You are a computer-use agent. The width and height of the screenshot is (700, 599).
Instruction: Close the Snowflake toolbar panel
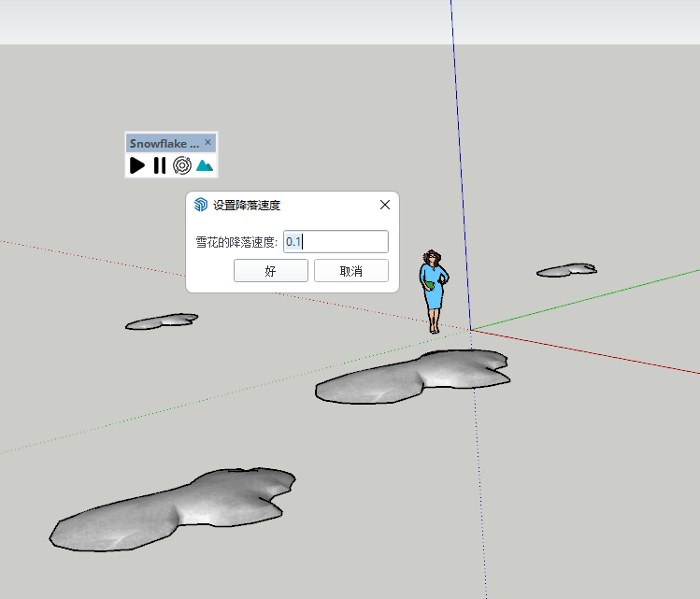click(x=208, y=143)
